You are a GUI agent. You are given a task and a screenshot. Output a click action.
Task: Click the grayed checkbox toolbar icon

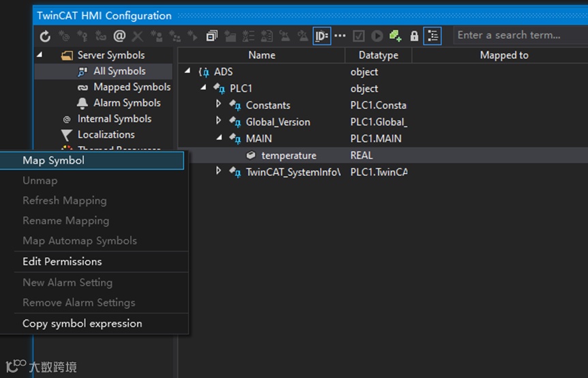359,36
